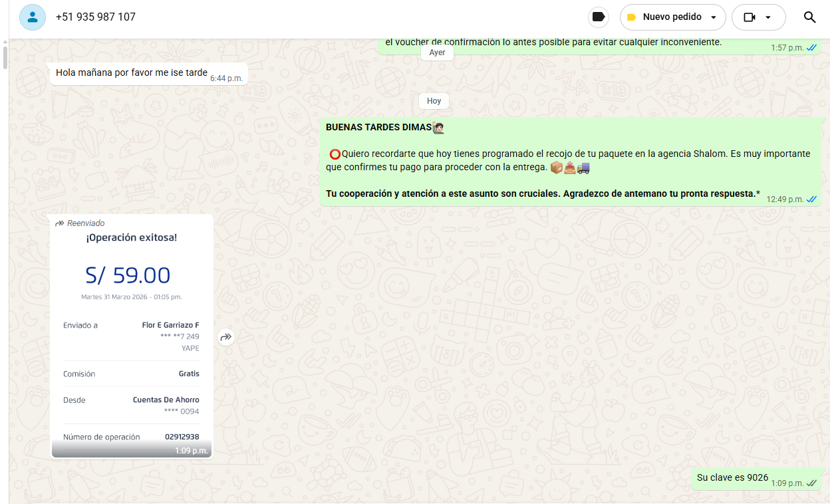Image resolution: width=830 pixels, height=504 pixels.
Task: Click the chat scrollbar handle
Action: [x=5, y=57]
